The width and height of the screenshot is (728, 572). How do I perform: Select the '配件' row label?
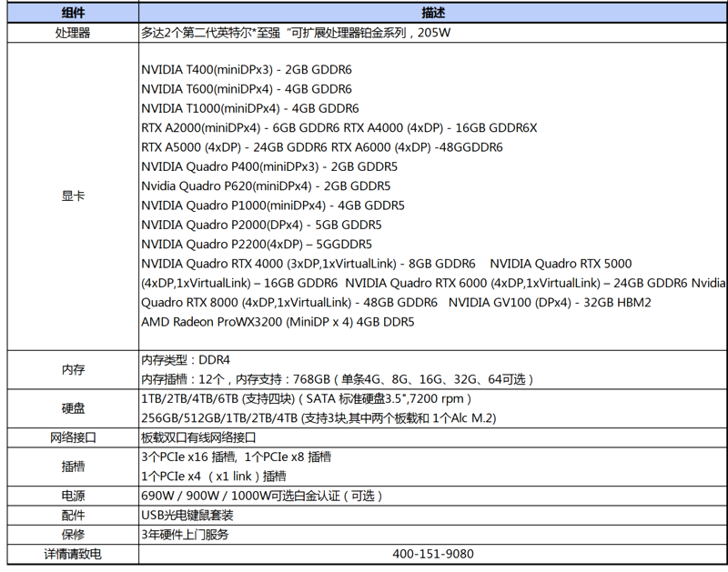[x=73, y=516]
